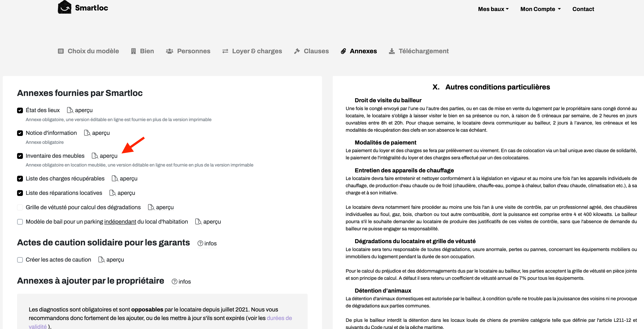This screenshot has height=329, width=644.
Task: Expand the Mon Compte dropdown
Action: tap(540, 9)
